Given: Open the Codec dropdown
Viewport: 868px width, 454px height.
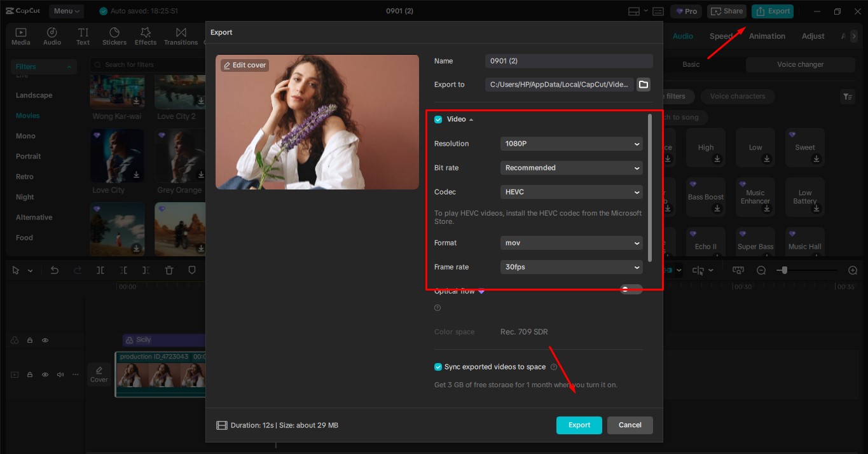Looking at the screenshot, I should [570, 192].
